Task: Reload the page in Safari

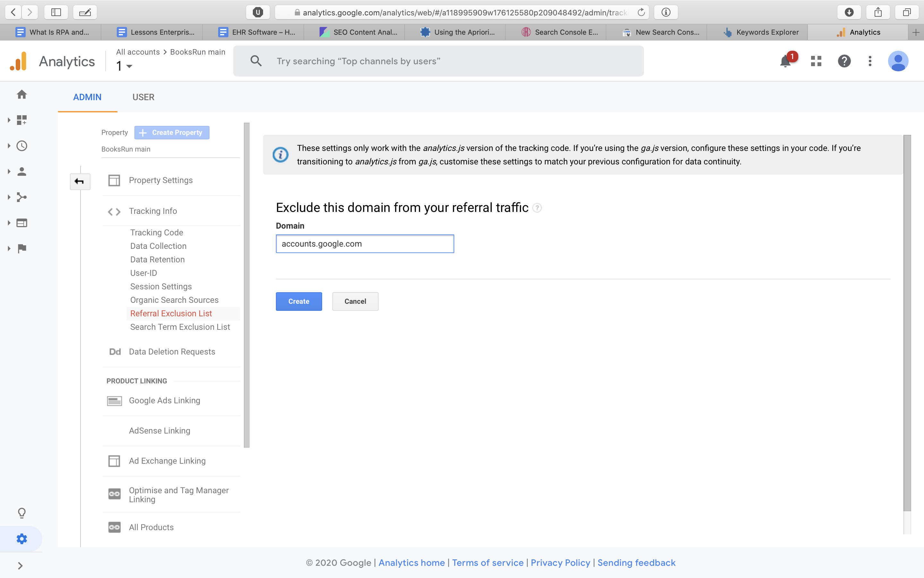Action: 641,12
